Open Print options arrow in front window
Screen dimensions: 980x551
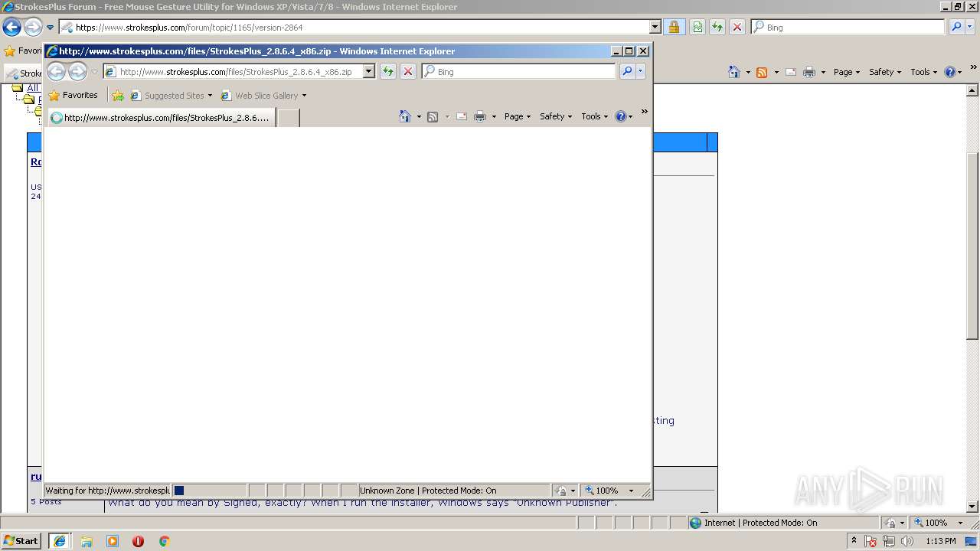click(x=494, y=116)
